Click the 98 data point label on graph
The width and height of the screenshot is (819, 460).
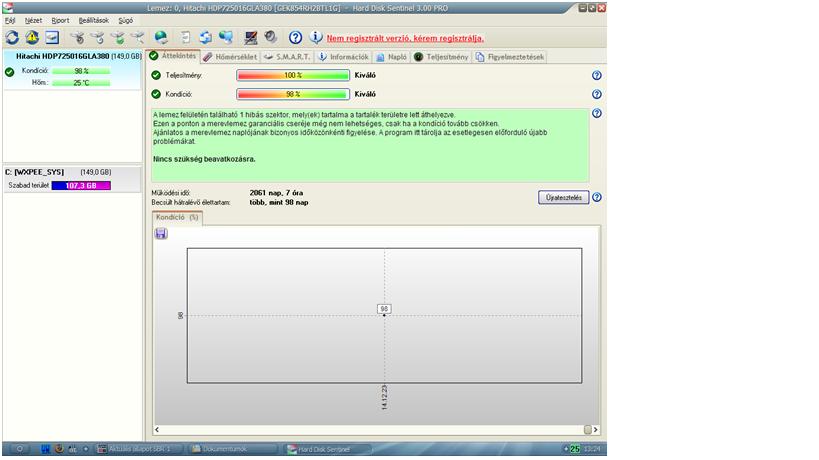point(384,309)
